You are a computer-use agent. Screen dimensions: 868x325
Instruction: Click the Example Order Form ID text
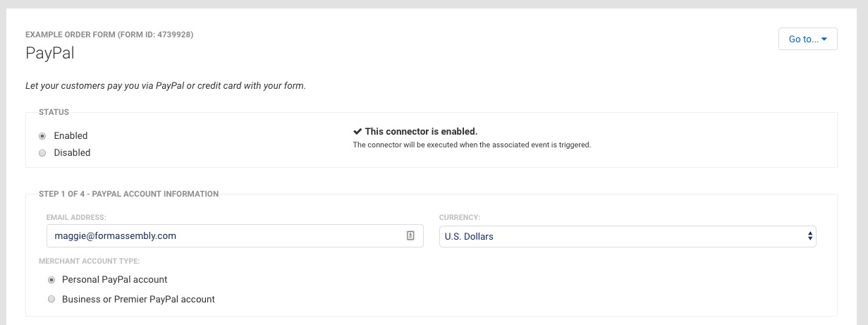109,35
